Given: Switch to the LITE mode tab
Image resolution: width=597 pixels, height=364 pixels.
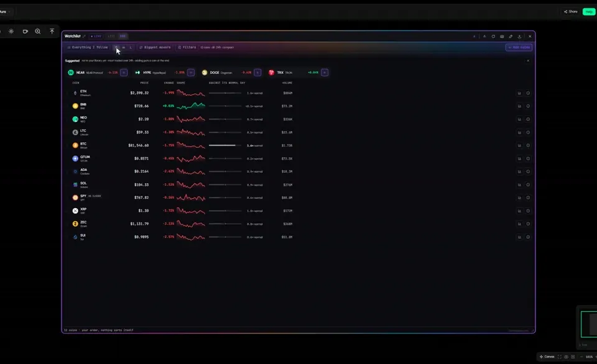Looking at the screenshot, I should 111,36.
